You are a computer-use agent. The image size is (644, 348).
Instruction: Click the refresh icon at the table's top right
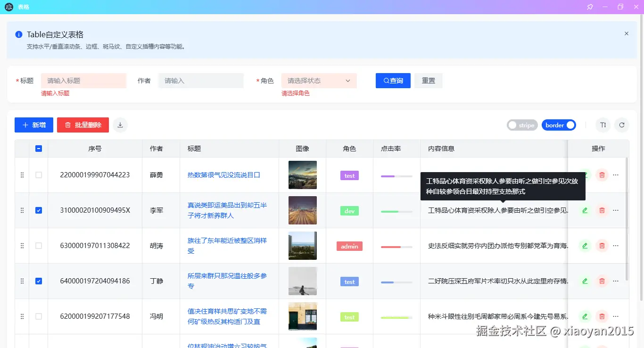click(622, 125)
